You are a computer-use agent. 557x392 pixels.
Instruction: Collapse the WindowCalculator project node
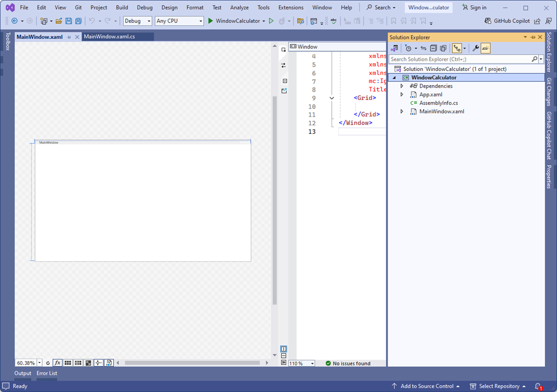[394, 78]
